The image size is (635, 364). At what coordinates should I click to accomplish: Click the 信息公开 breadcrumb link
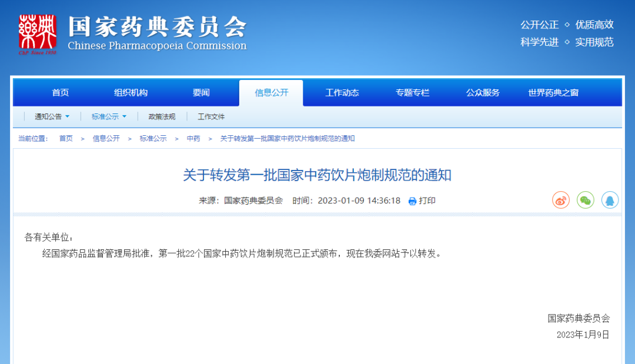tap(106, 138)
